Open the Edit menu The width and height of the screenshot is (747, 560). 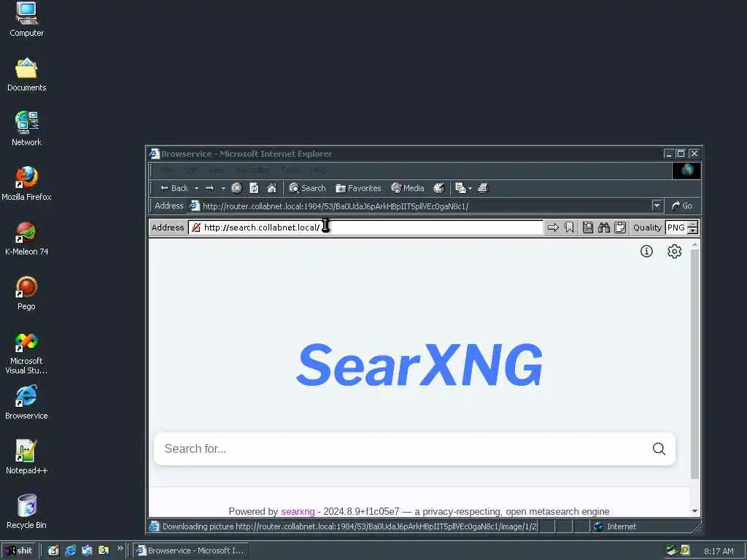[x=190, y=170]
